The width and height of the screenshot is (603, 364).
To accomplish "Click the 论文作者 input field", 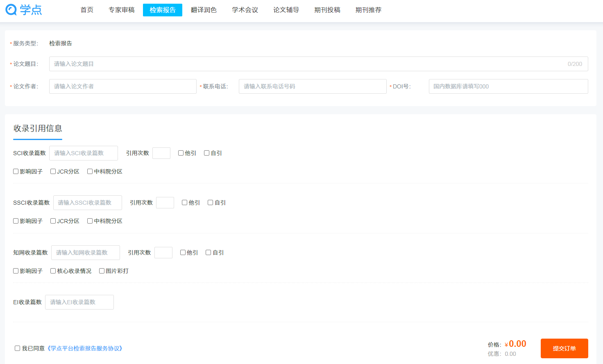I will coord(123,86).
